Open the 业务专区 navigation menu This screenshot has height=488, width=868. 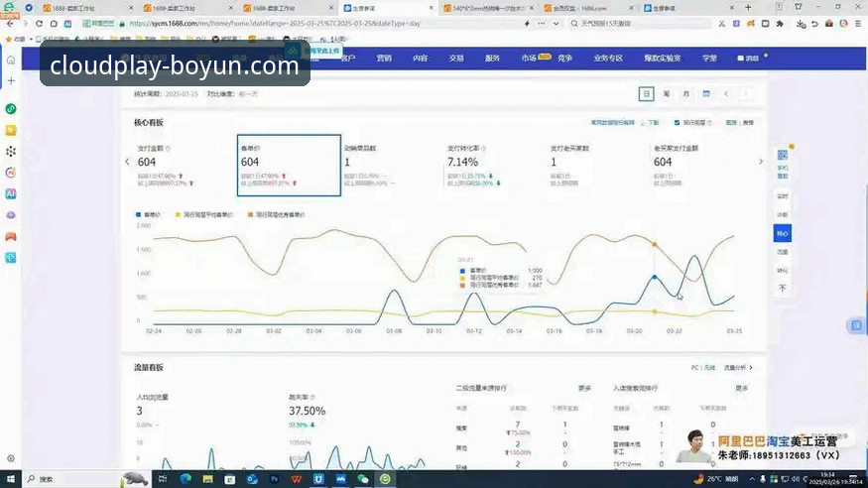pos(608,59)
